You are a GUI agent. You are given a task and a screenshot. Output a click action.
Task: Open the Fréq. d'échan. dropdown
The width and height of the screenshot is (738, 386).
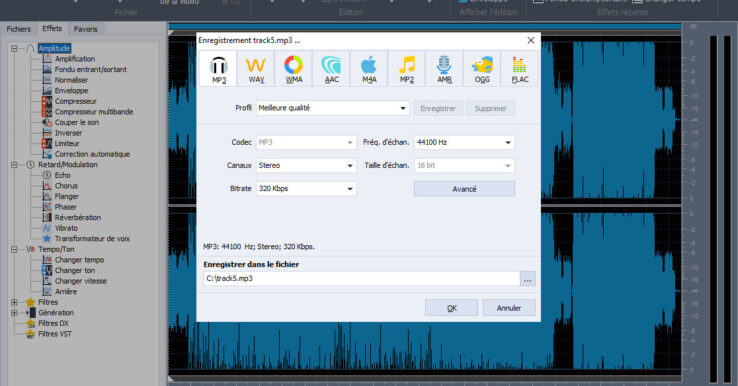pos(464,142)
